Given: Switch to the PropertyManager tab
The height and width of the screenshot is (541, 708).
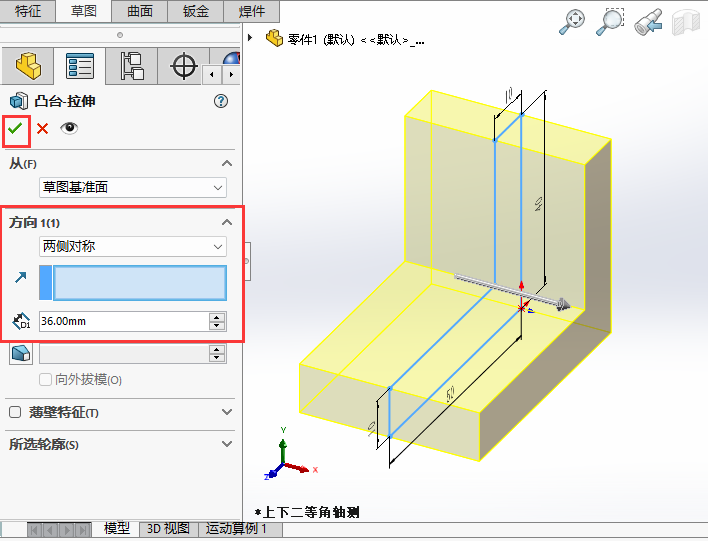Looking at the screenshot, I should point(80,66).
